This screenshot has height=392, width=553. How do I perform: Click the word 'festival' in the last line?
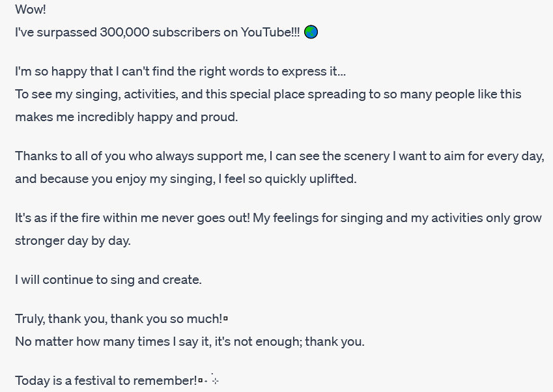(x=95, y=381)
